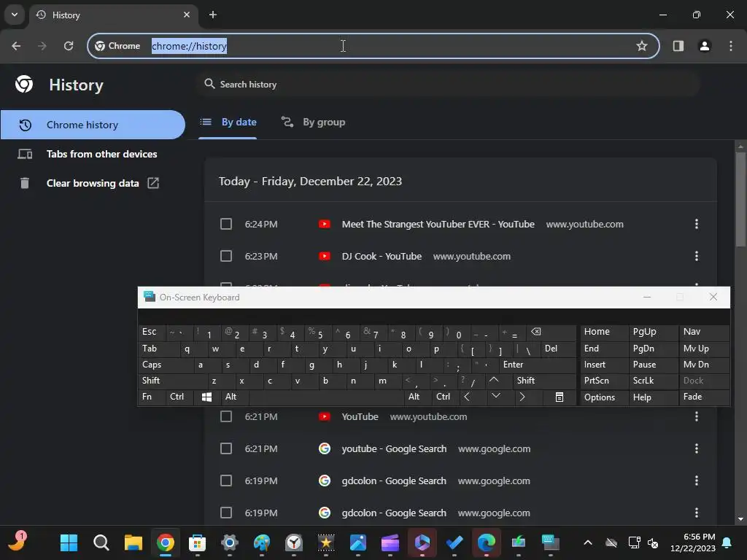Open Microsoft To Do checkmark in taskbar
The height and width of the screenshot is (560, 747).
pyautogui.click(x=454, y=542)
